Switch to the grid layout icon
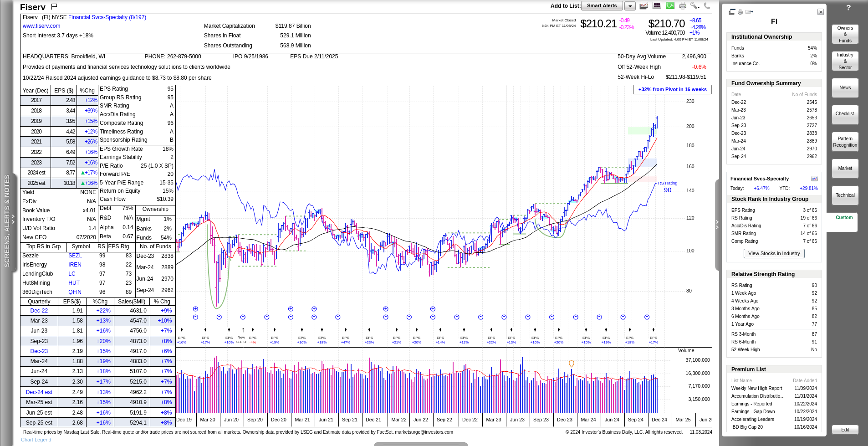 (x=657, y=5)
